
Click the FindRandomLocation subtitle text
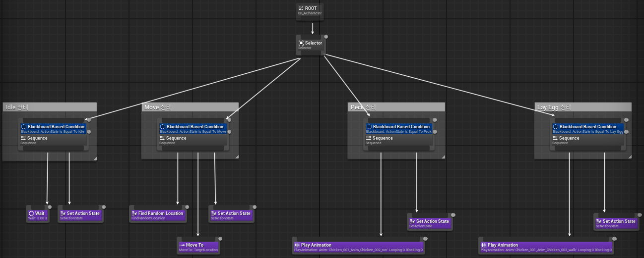148,218
